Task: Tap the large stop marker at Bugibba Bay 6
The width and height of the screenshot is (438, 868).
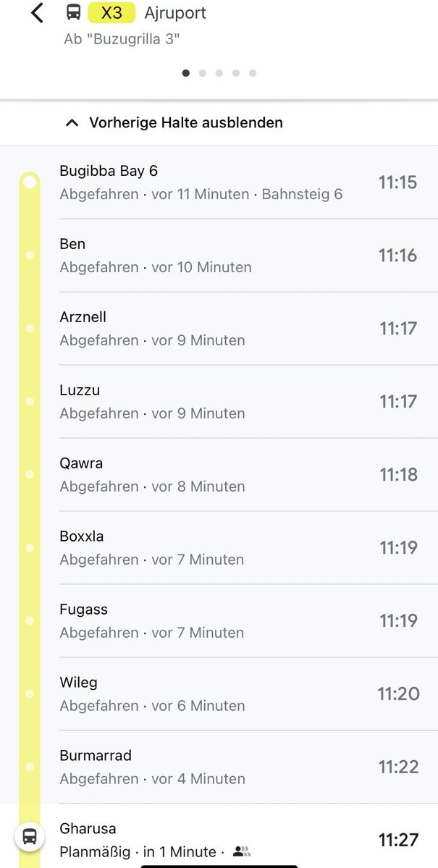Action: click(30, 182)
